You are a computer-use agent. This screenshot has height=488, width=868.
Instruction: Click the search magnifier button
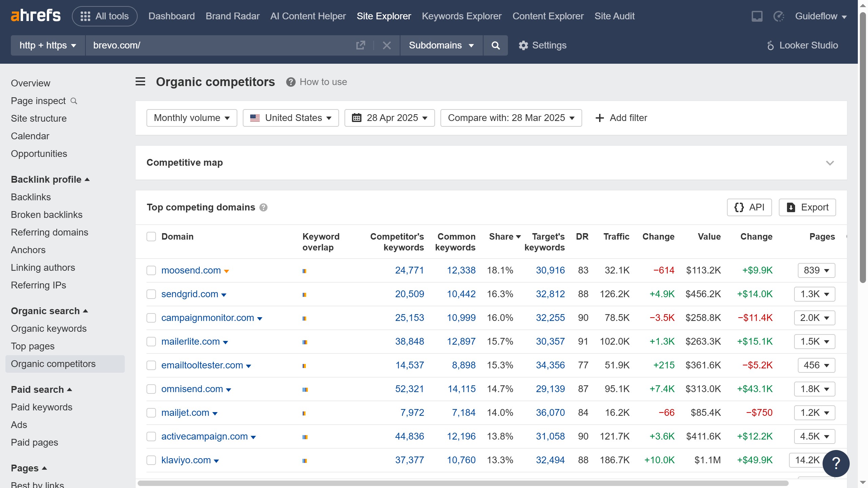[x=495, y=45]
